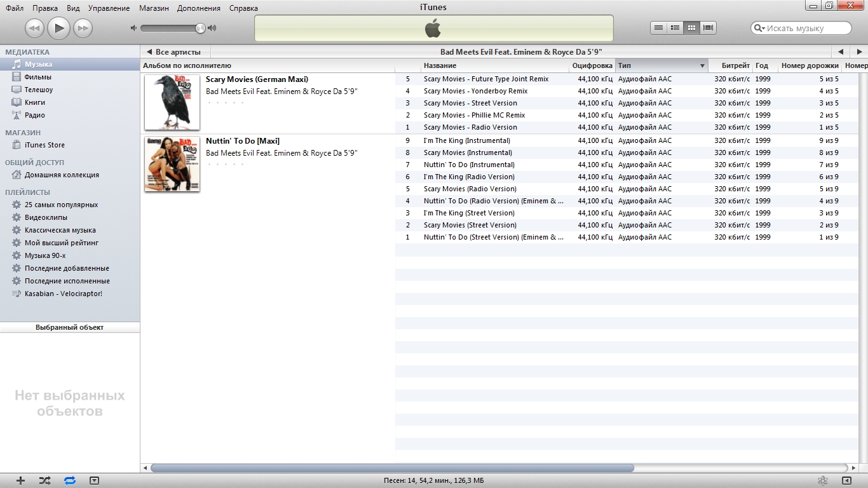This screenshot has width=868, height=488.
Task: Click the loud speaker icon beside volume
Action: click(x=212, y=28)
